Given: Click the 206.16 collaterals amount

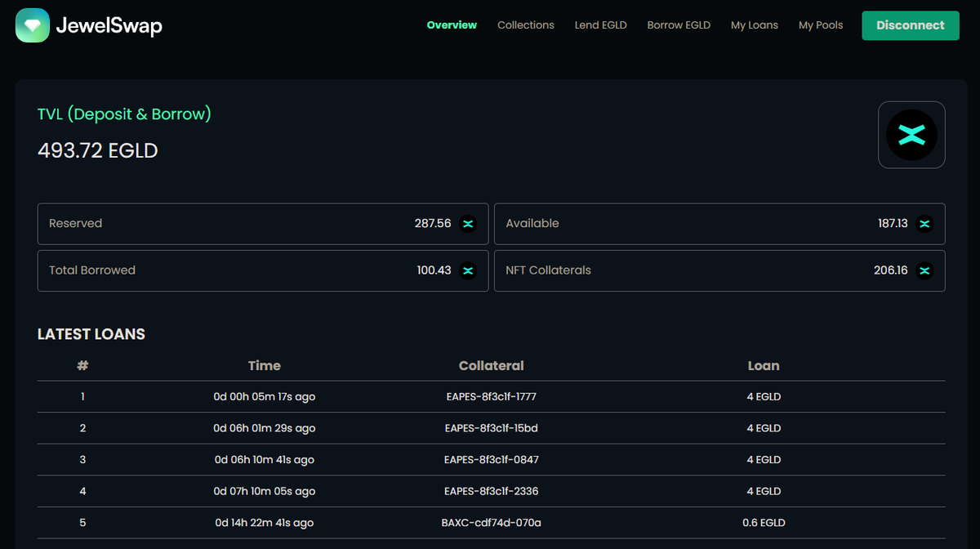Looking at the screenshot, I should pos(891,270).
